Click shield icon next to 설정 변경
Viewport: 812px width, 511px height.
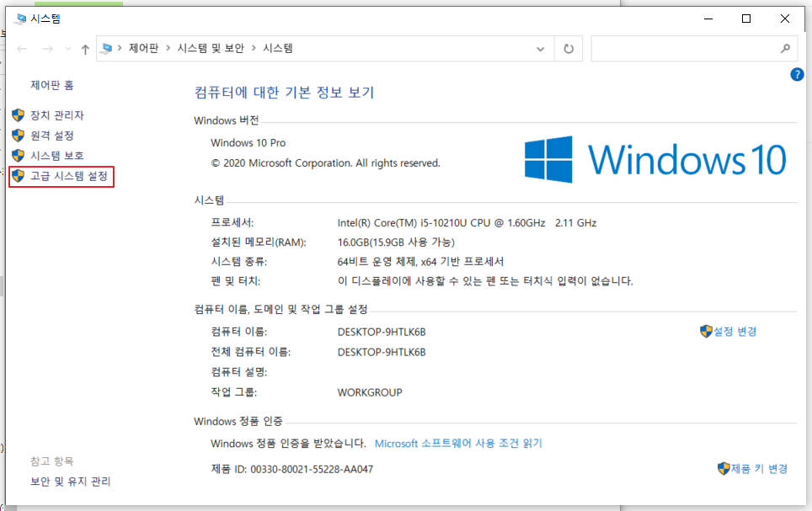706,332
